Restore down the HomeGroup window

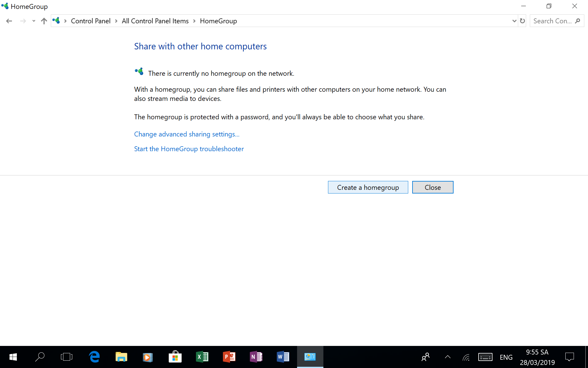click(x=549, y=6)
